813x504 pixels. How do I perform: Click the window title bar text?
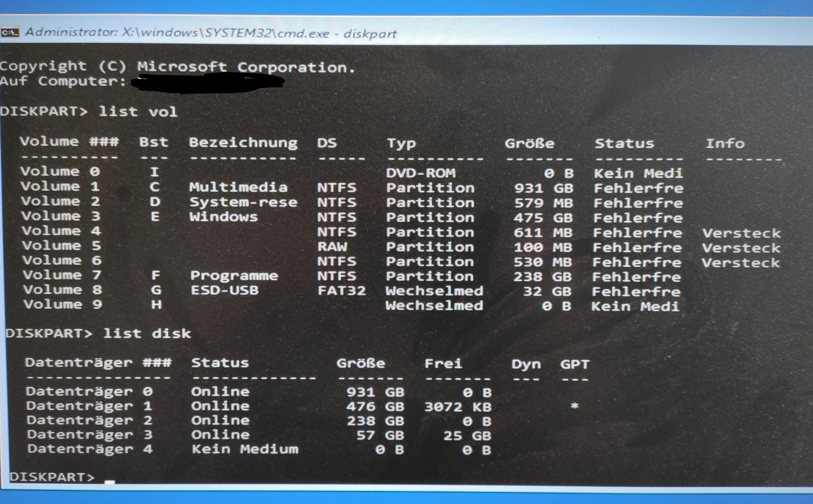211,33
